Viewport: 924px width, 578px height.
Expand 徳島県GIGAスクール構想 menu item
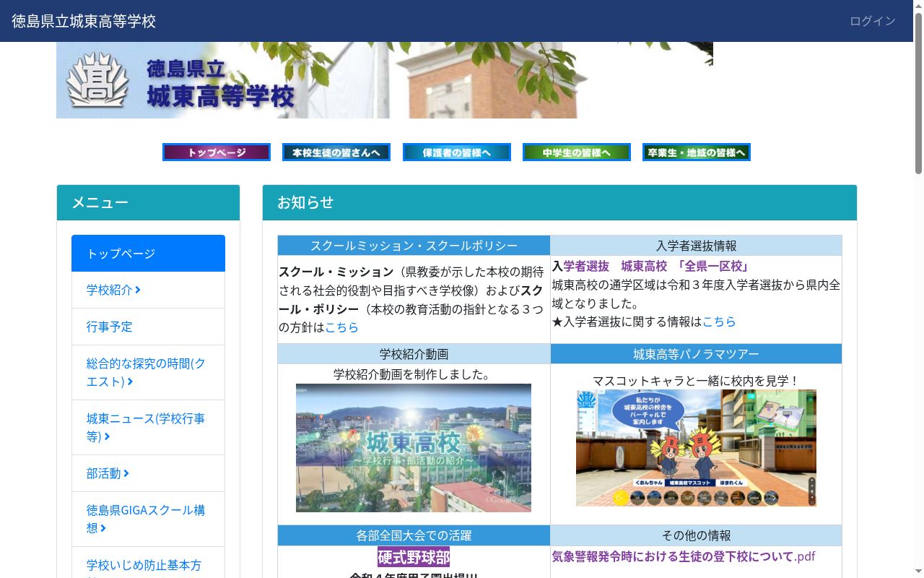click(x=148, y=519)
